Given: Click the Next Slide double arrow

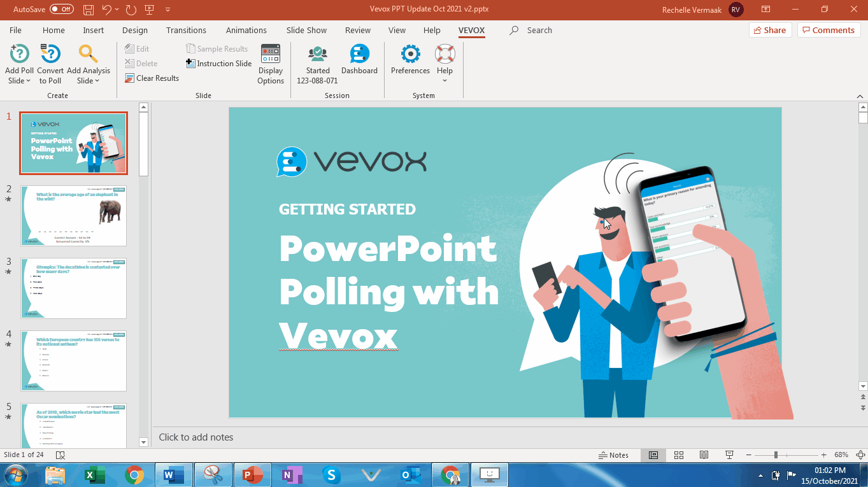Looking at the screenshot, I should click(x=863, y=408).
